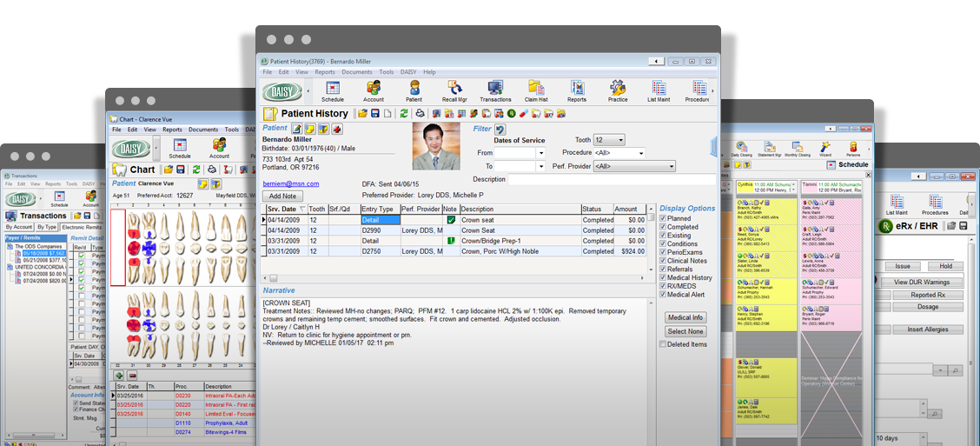Reset Filter with undo arrow icon
This screenshot has height=446, width=980.
(500, 130)
